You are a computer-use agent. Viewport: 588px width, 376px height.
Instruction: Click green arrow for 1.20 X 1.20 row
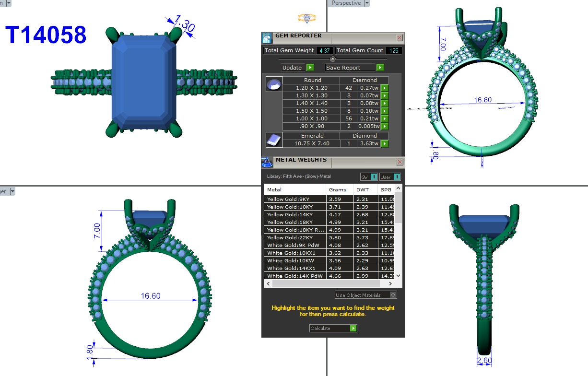[384, 88]
